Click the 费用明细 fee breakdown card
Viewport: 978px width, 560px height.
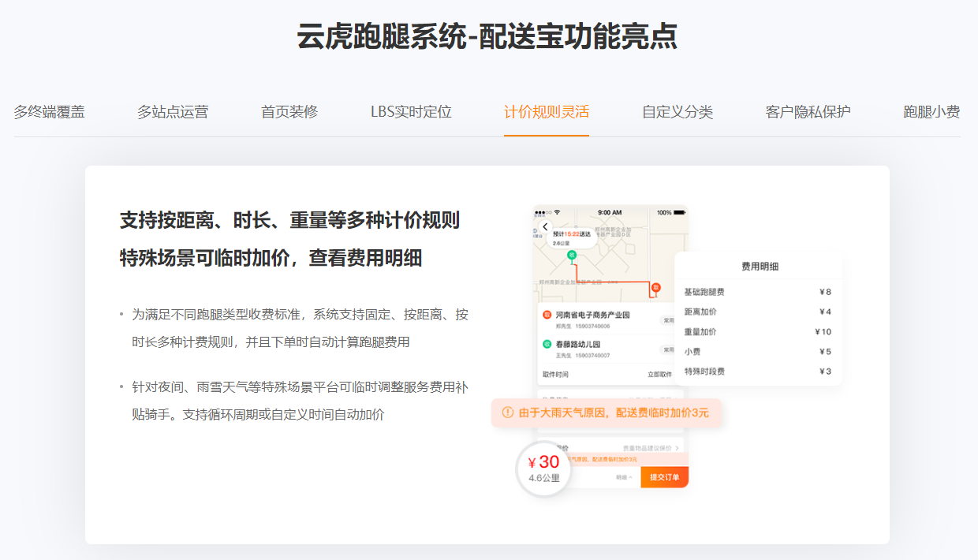[x=758, y=319]
